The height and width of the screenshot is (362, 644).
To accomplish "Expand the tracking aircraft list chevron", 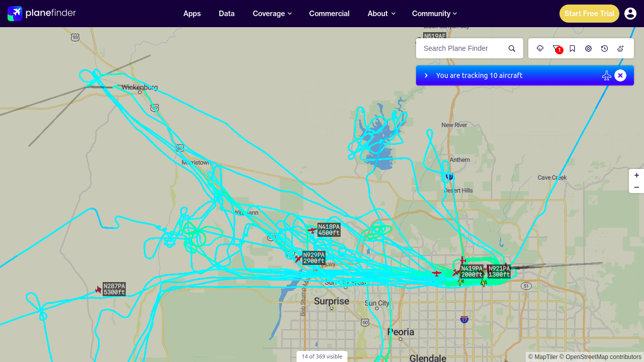I will coord(426,75).
